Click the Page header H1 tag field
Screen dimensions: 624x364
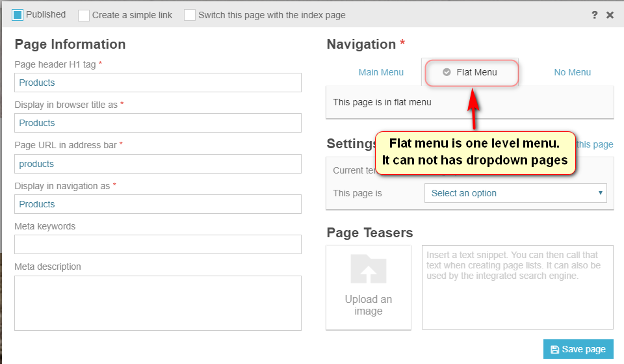pos(158,83)
